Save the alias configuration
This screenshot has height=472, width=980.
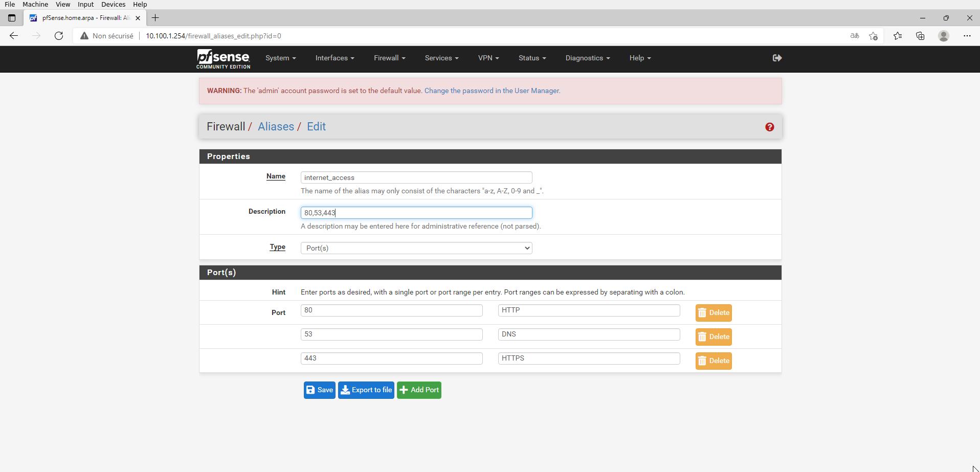pyautogui.click(x=319, y=390)
